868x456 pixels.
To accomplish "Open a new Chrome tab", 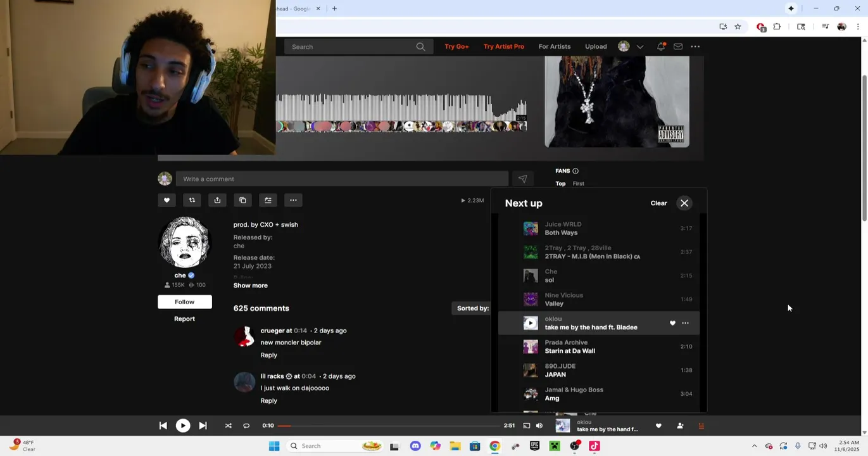I will (334, 8).
